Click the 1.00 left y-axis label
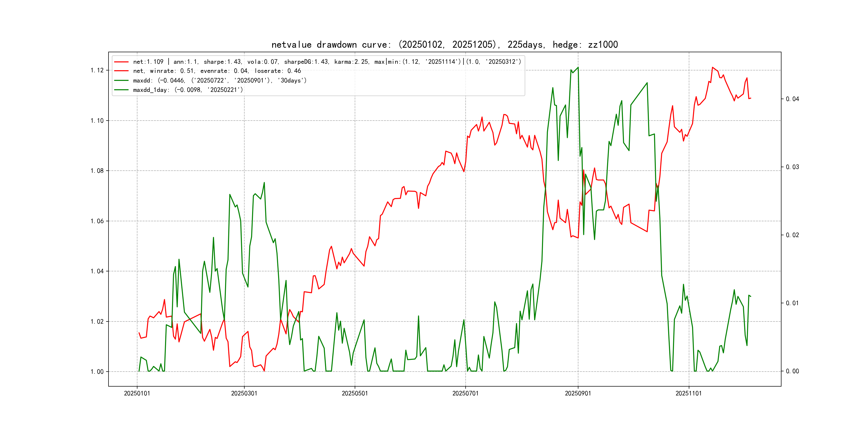The height and width of the screenshot is (434, 868). [x=97, y=372]
